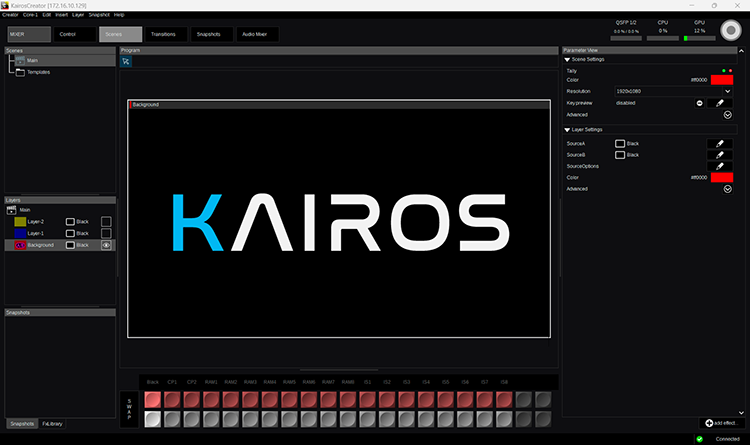Click the Main scene icon in Scenes tree
Viewport: 750px width, 445px height.
pyautogui.click(x=20, y=60)
